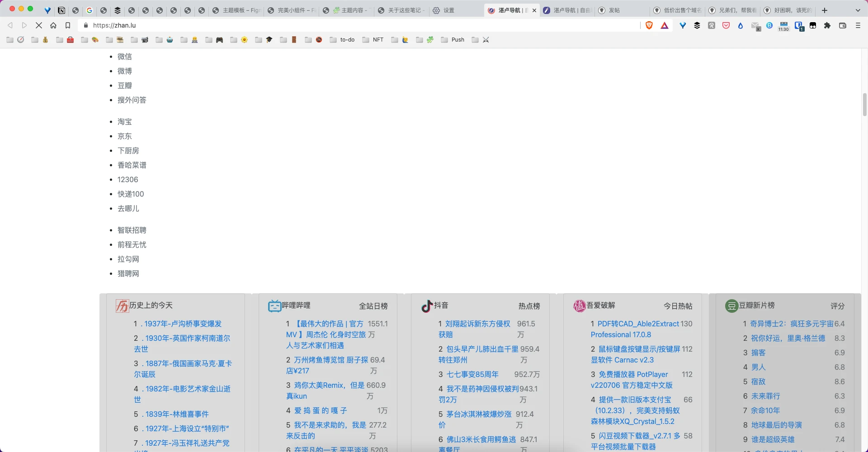Image resolution: width=868 pixels, height=452 pixels.
Task: Click the Brave Shields lion icon
Action: click(x=649, y=26)
